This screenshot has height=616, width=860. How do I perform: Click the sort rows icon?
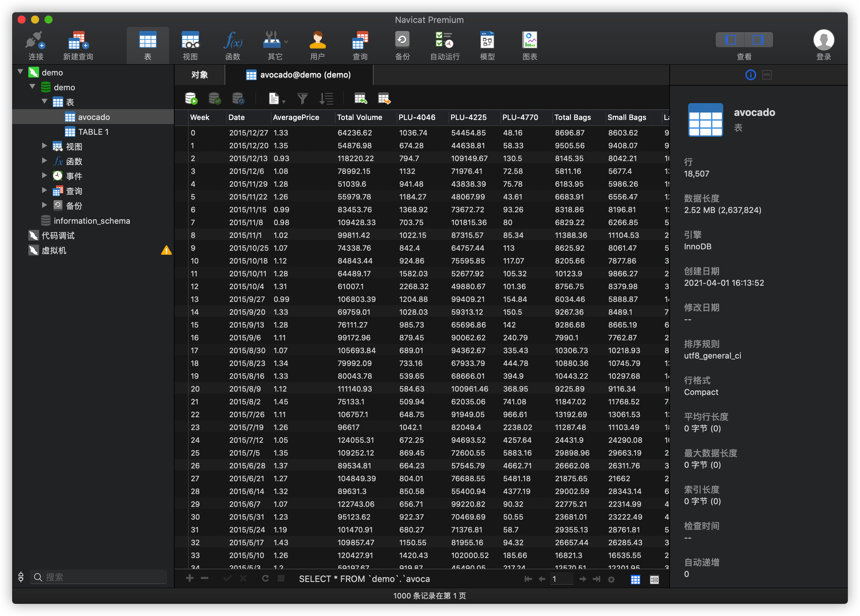click(326, 98)
